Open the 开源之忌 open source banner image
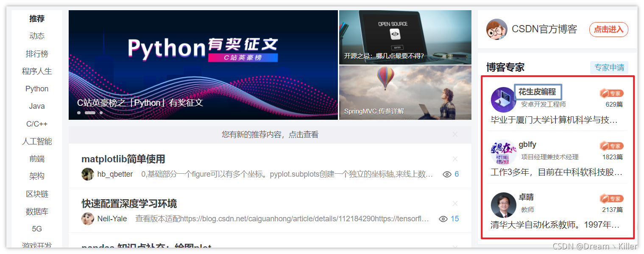 tap(405, 37)
